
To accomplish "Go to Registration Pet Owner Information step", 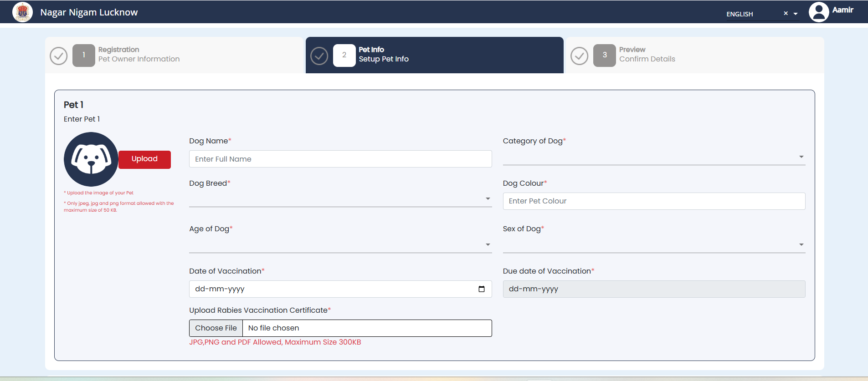I will [x=139, y=55].
